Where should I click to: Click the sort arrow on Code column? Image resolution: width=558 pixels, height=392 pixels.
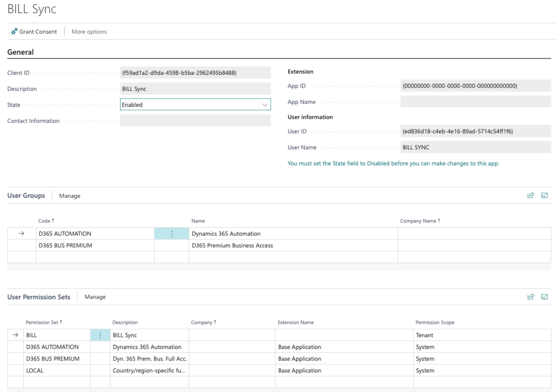pos(53,220)
